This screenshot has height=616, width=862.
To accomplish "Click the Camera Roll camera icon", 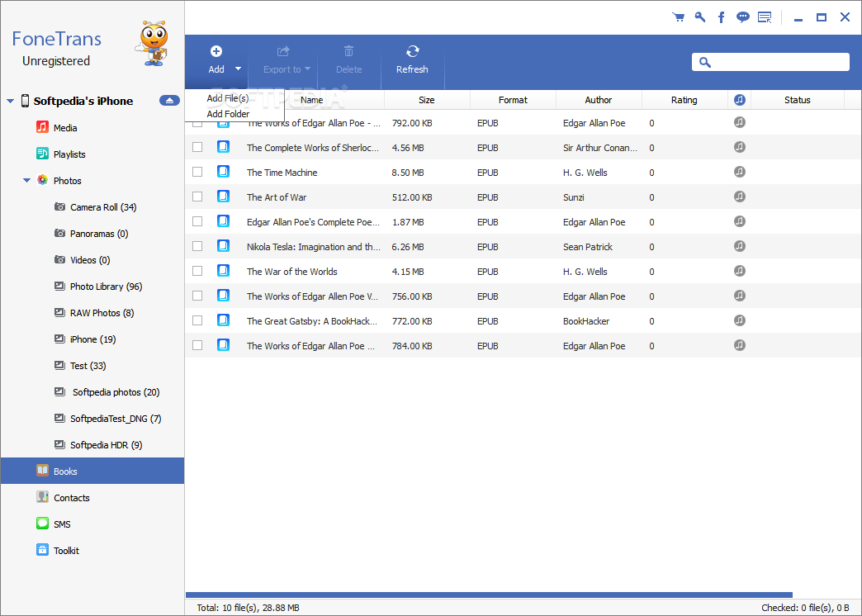I will (x=60, y=206).
